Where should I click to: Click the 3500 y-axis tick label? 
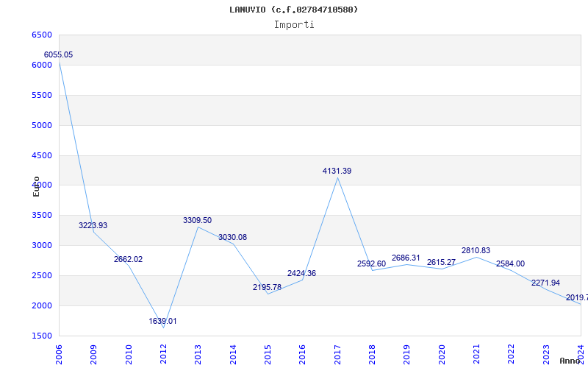[x=42, y=216]
